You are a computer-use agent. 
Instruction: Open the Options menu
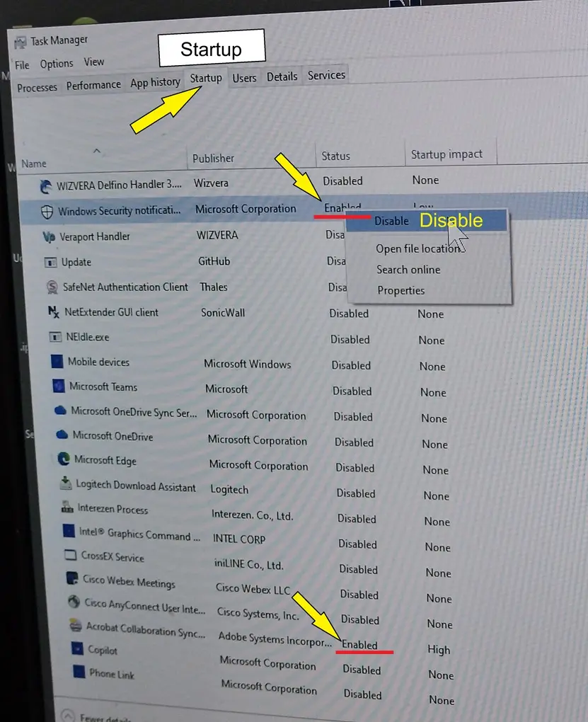[56, 64]
